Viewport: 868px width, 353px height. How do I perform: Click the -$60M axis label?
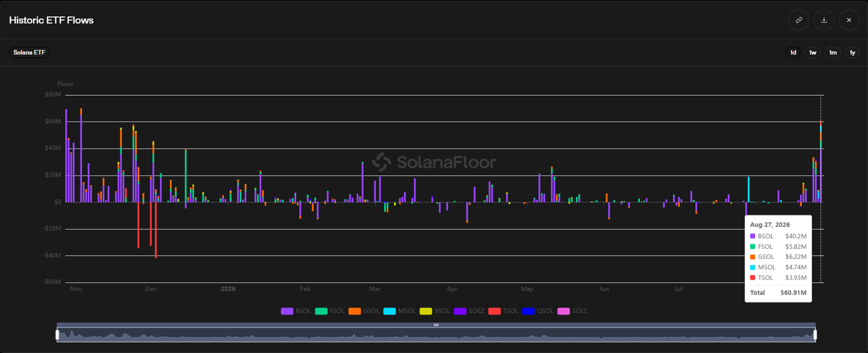click(52, 282)
